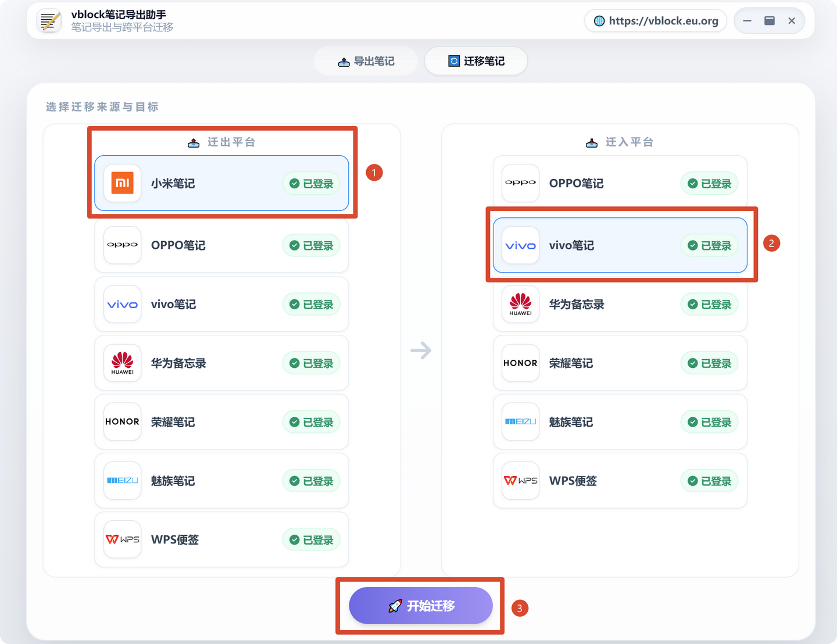Screen dimensions: 837x644
Task: Click the vblock笔记导出助手 app title
Action: [x=119, y=15]
